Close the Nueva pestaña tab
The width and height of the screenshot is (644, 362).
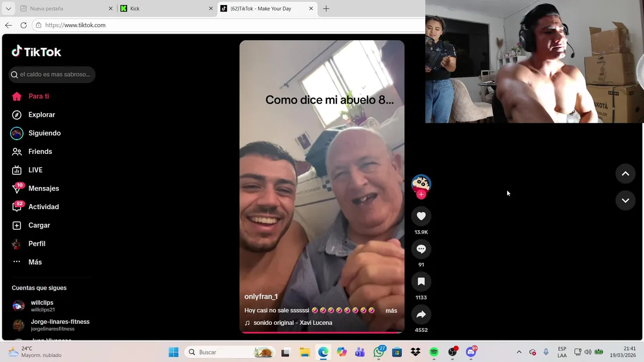[111, 9]
